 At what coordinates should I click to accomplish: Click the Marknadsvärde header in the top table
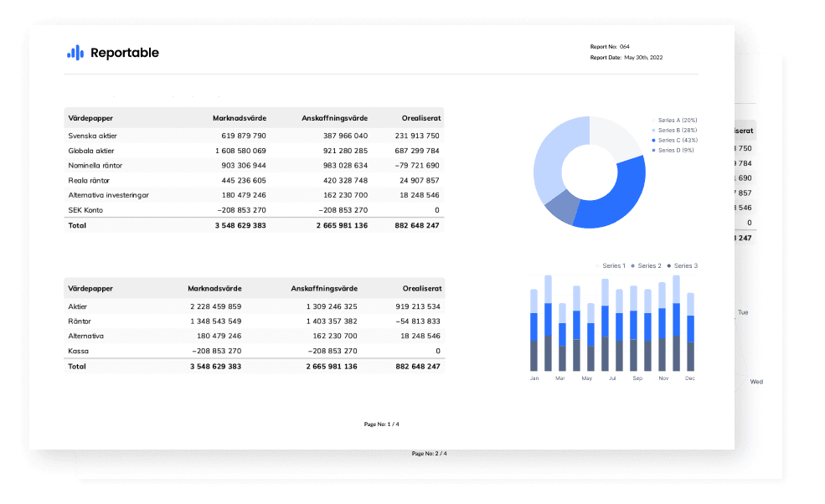pyautogui.click(x=240, y=118)
